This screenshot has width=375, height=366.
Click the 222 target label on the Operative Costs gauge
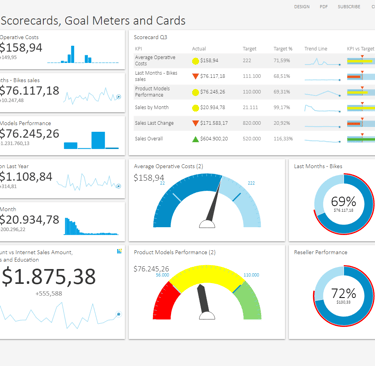click(251, 183)
